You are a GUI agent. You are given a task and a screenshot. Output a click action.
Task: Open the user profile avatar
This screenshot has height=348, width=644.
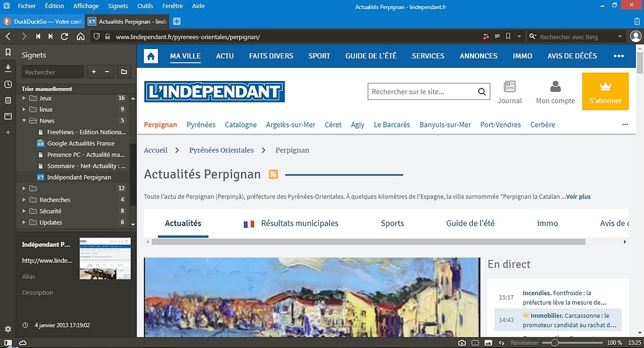click(x=635, y=36)
